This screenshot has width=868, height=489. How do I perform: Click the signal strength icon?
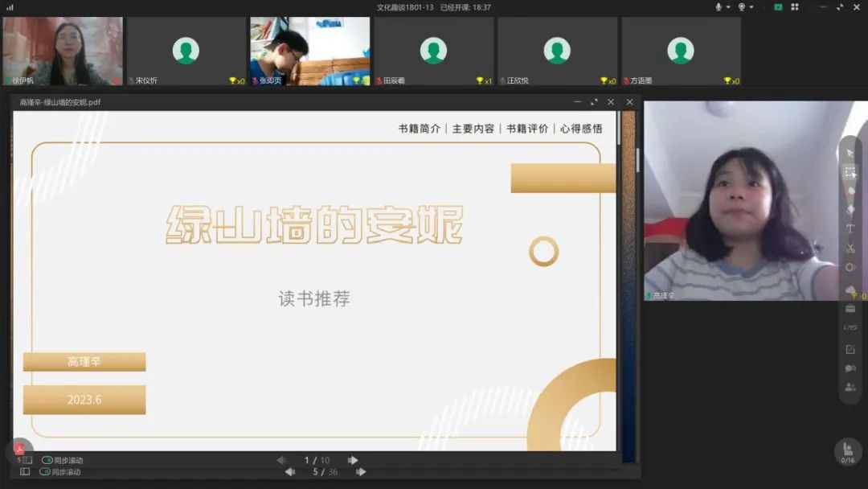[10, 7]
